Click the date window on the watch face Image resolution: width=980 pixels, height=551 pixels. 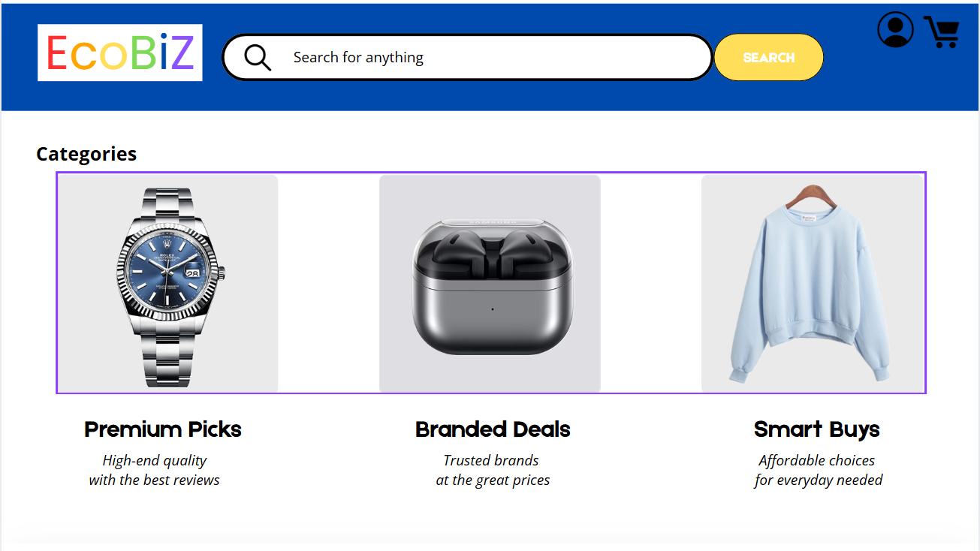pyautogui.click(x=193, y=274)
